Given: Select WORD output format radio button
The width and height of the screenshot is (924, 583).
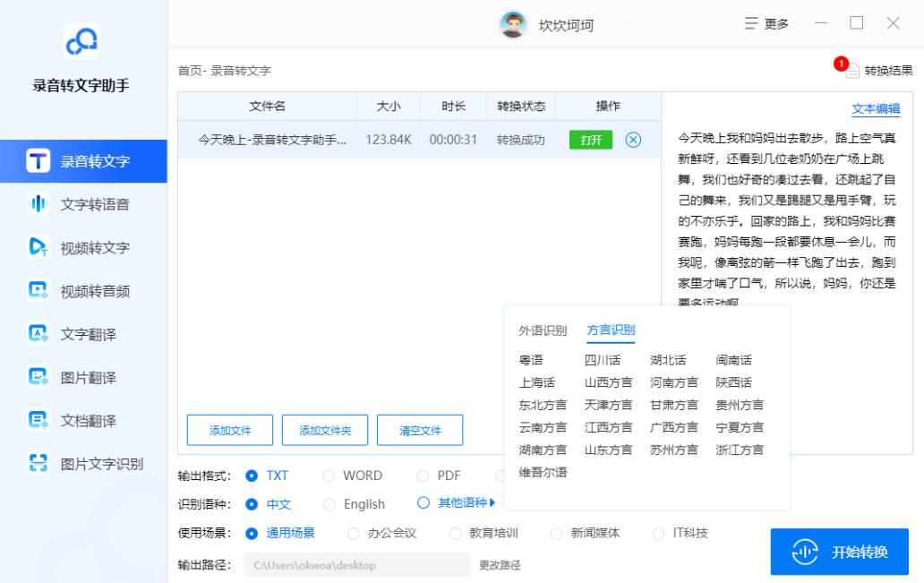Looking at the screenshot, I should click(x=329, y=476).
